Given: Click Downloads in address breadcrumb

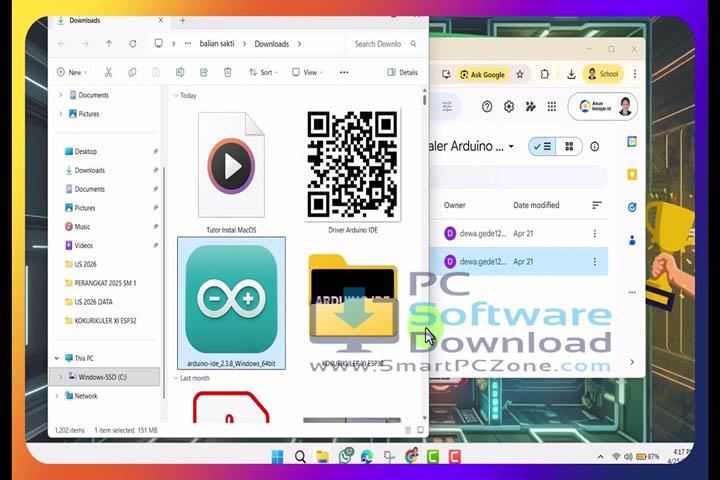Looking at the screenshot, I should pos(271,44).
